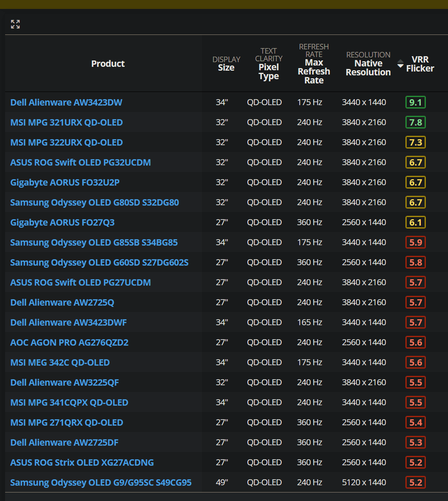Open MSI MPG 271QRX QD-OLED link
Screen dimensions: 448x501
(x=67, y=422)
